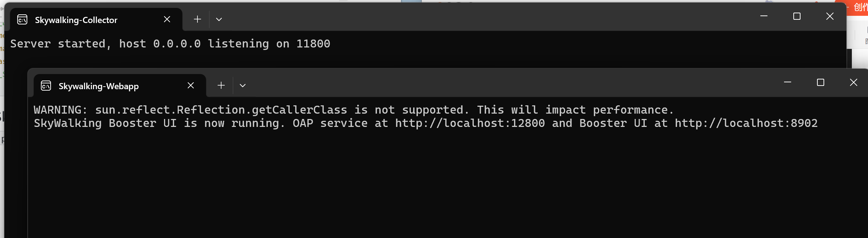The image size is (868, 238).
Task: Minimize the Skywalking-Webapp terminal window
Action: [788, 82]
